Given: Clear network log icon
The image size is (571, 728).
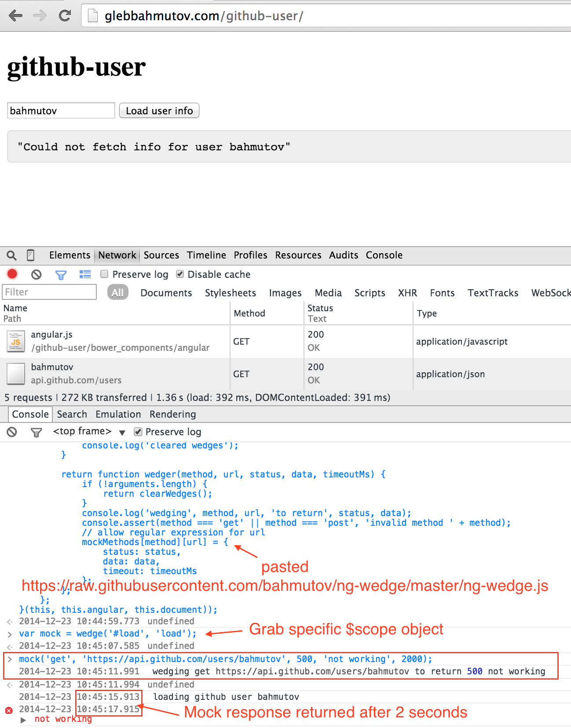Looking at the screenshot, I should (37, 275).
